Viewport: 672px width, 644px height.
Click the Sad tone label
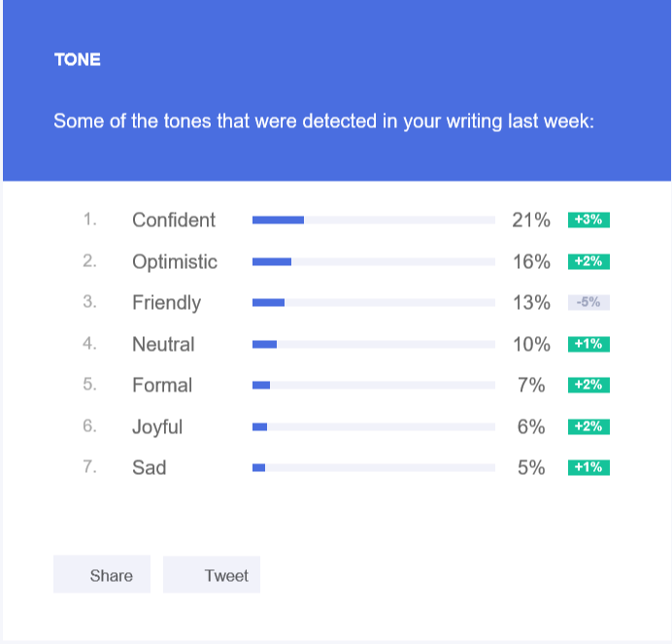149,468
